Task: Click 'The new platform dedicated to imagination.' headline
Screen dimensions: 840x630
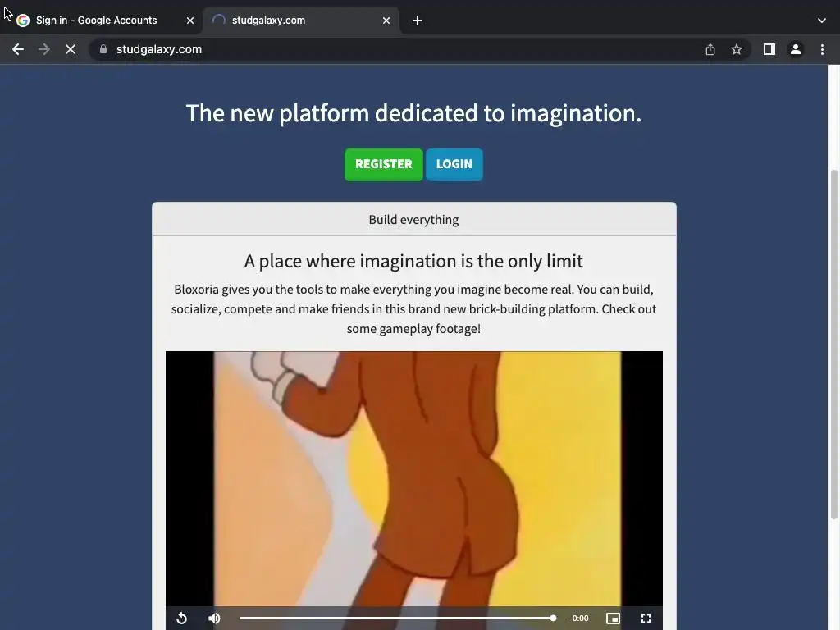Action: tap(413, 113)
